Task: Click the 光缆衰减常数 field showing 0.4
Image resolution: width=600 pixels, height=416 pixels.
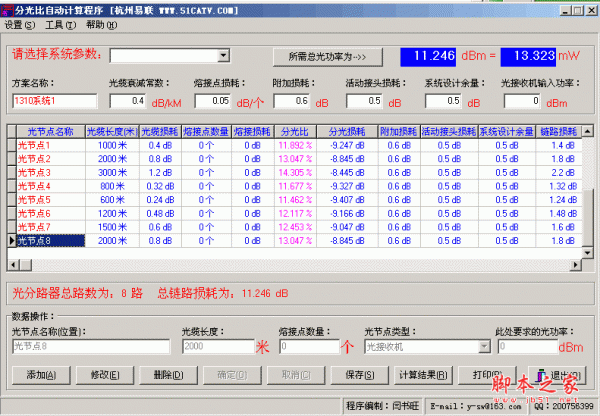Action: [x=128, y=101]
